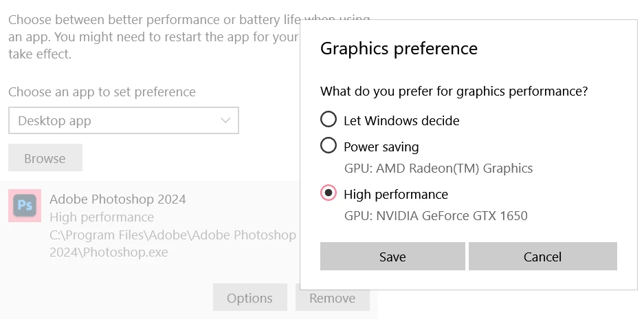Click the 'Power saving' option label
Image resolution: width=644 pixels, height=324 pixels.
pos(381,147)
